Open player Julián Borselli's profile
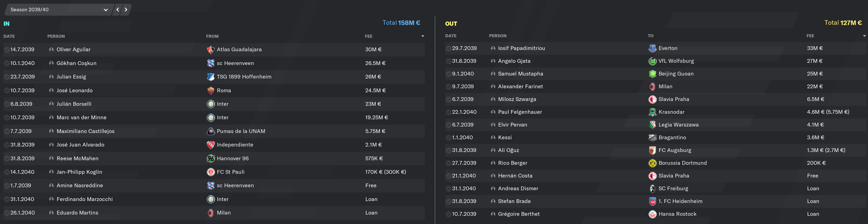This screenshot has height=224, width=868. pyautogui.click(x=74, y=104)
